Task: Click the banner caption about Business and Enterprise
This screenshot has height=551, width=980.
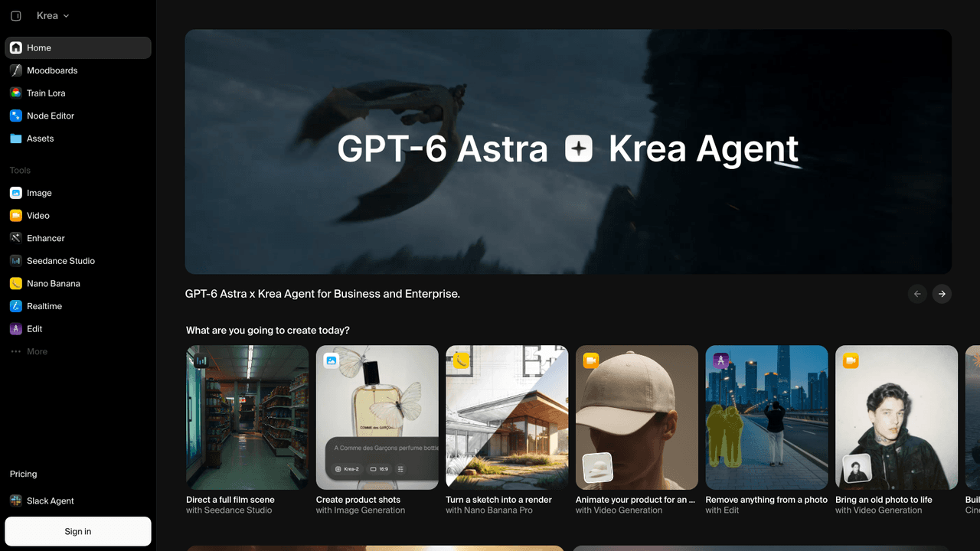Action: 322,294
